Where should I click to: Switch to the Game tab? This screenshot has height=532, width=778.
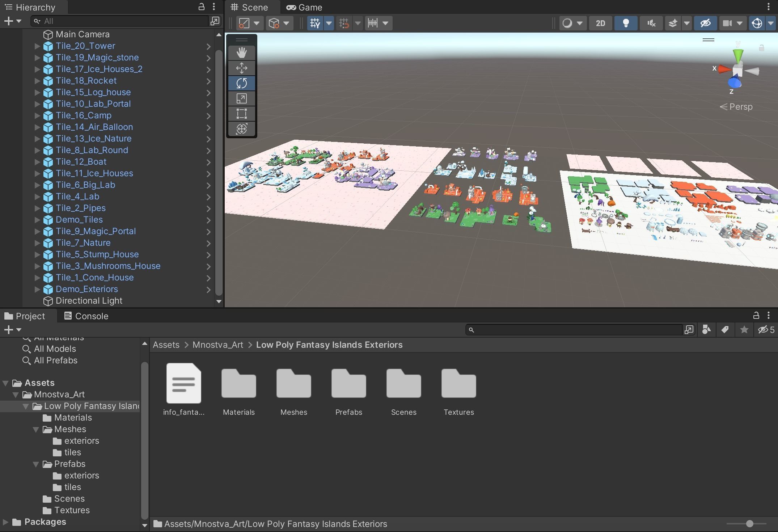(304, 7)
